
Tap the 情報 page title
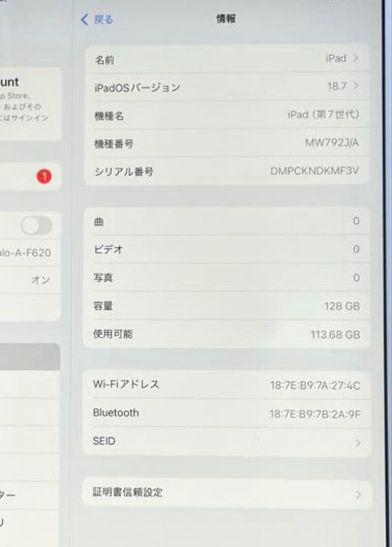[226, 19]
